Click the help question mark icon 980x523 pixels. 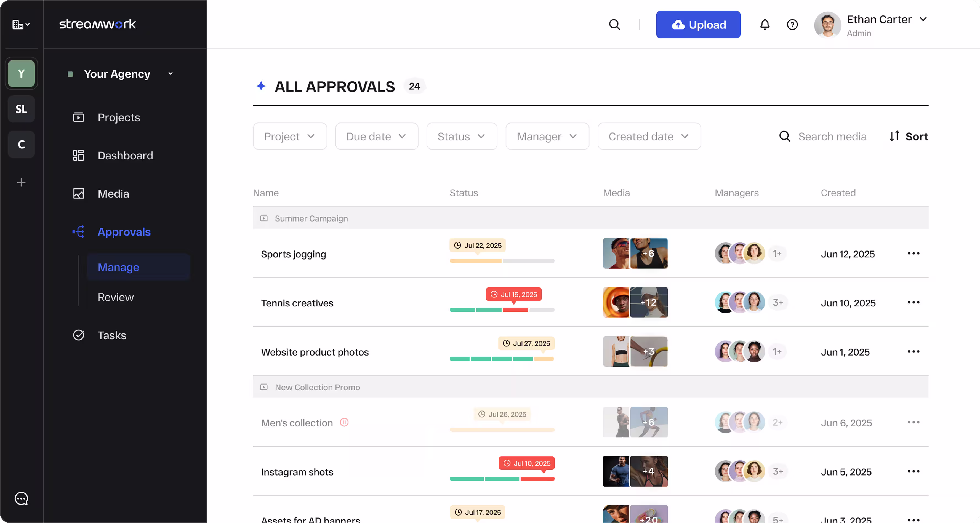(x=792, y=25)
